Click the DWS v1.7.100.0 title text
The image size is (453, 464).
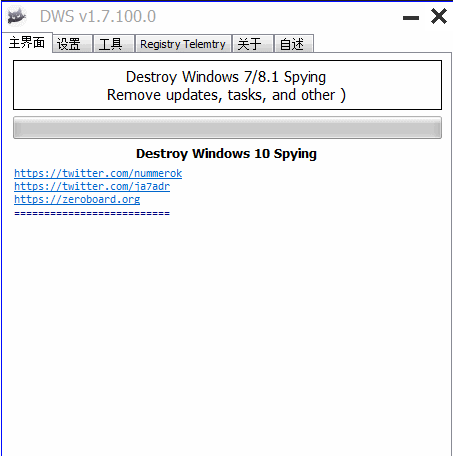pos(98,16)
